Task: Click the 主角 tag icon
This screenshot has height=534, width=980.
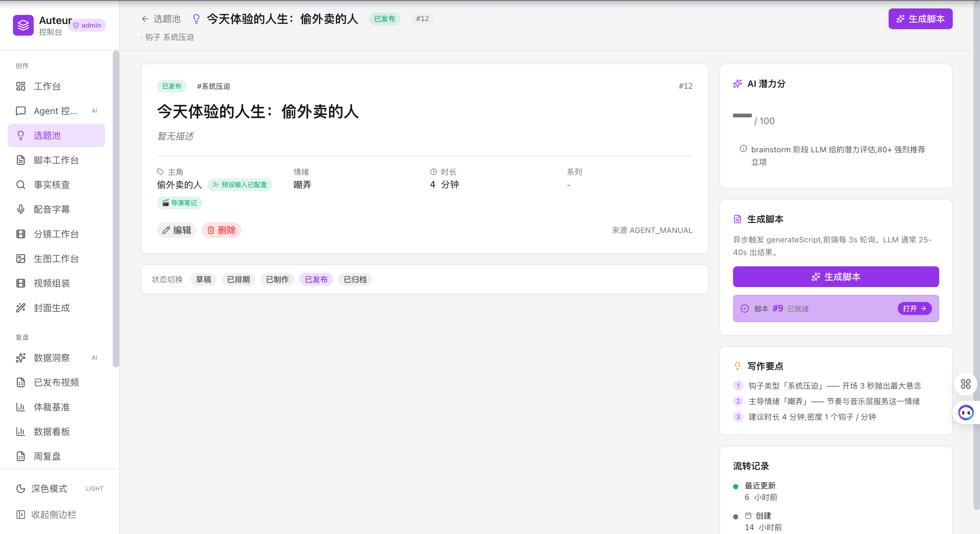Action: pos(160,171)
